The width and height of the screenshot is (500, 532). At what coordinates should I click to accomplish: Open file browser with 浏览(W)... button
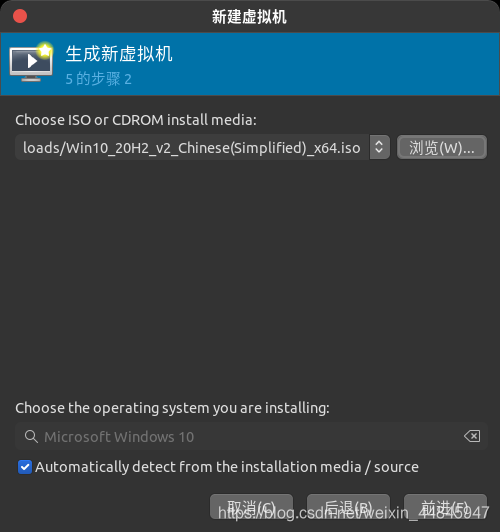(442, 147)
